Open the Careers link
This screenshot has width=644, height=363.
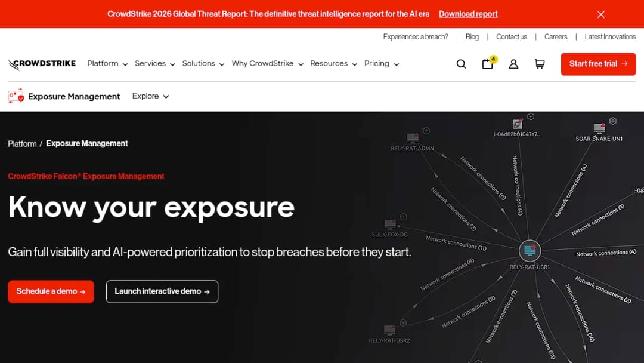pyautogui.click(x=556, y=37)
